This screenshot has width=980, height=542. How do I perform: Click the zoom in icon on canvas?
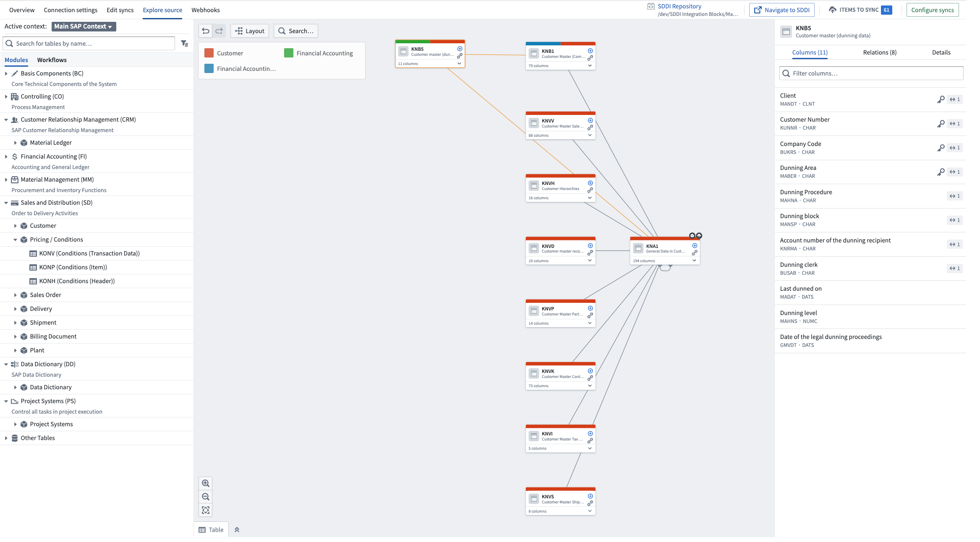(x=206, y=482)
